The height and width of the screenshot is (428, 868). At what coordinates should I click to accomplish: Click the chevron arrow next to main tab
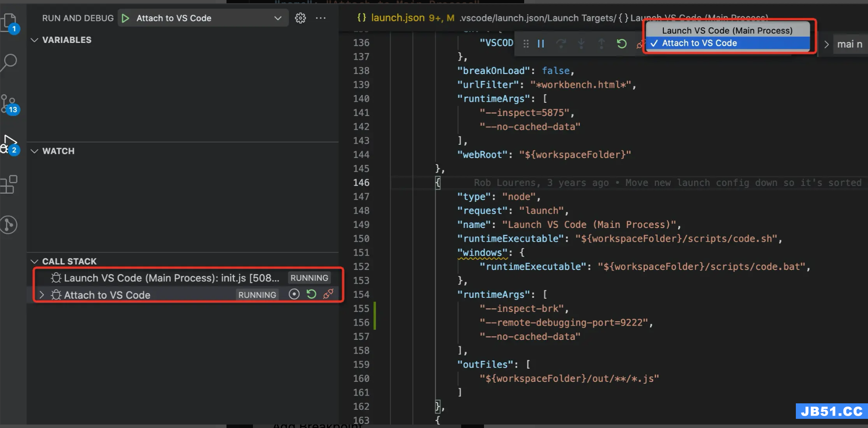click(x=826, y=44)
